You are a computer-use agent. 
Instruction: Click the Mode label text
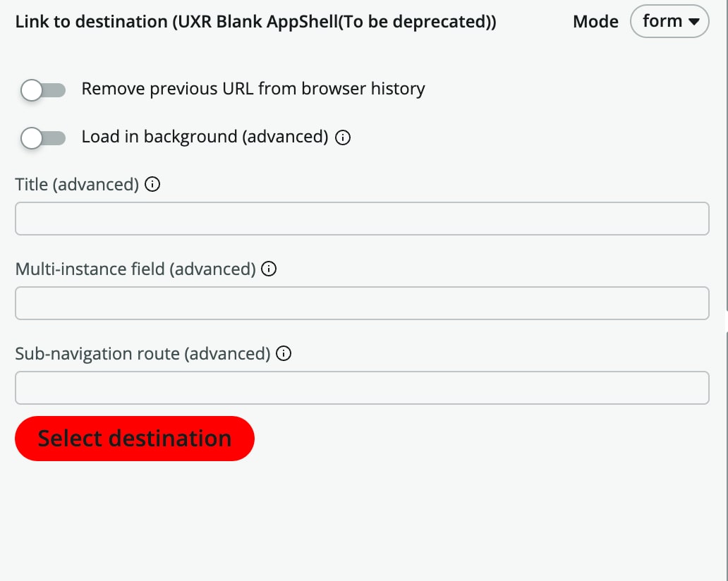point(595,21)
